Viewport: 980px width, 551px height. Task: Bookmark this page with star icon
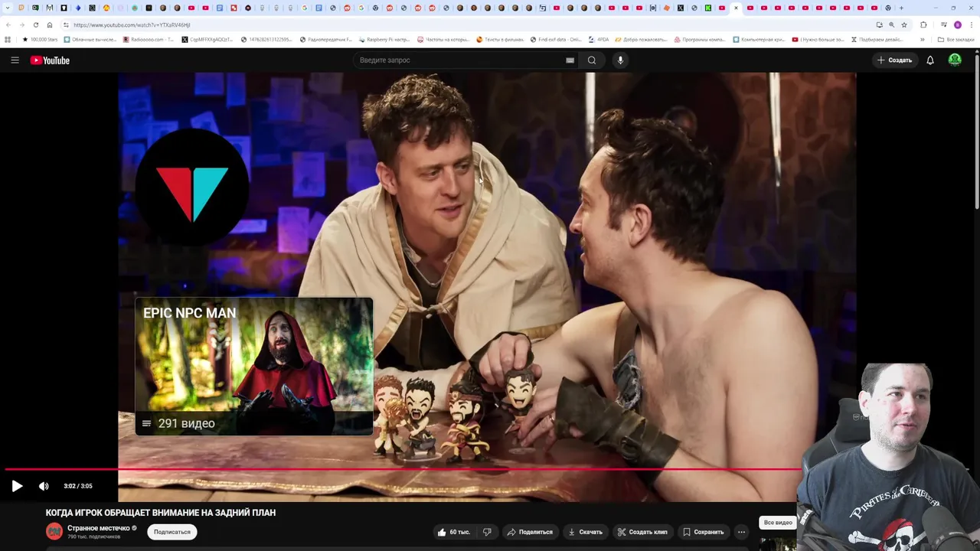[x=904, y=24]
